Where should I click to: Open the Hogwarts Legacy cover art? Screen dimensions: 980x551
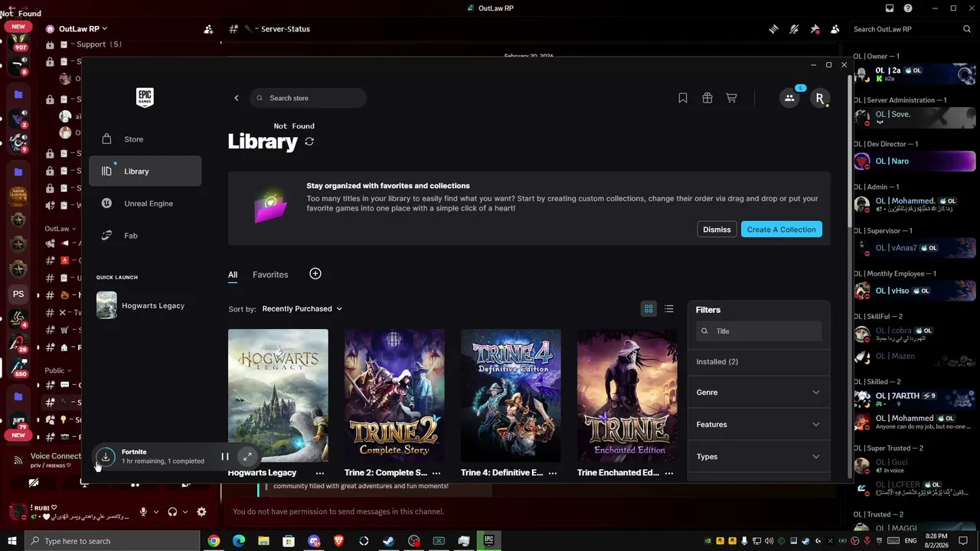(278, 396)
